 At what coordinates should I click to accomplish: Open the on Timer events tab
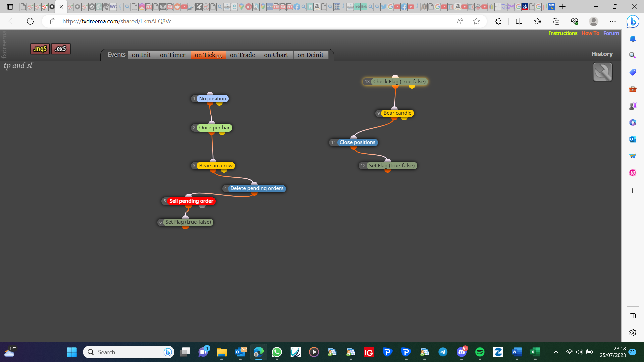173,55
